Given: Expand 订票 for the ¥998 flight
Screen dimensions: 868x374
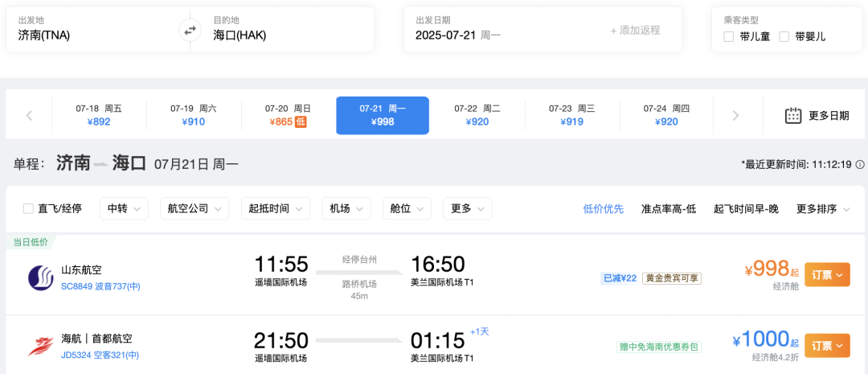Looking at the screenshot, I should click(827, 275).
